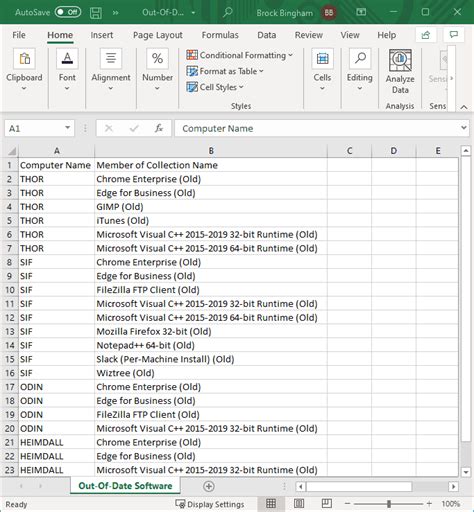Select the Out-Of-Date Software sheet tab
Screen dimensions: 474x512
[125, 486]
